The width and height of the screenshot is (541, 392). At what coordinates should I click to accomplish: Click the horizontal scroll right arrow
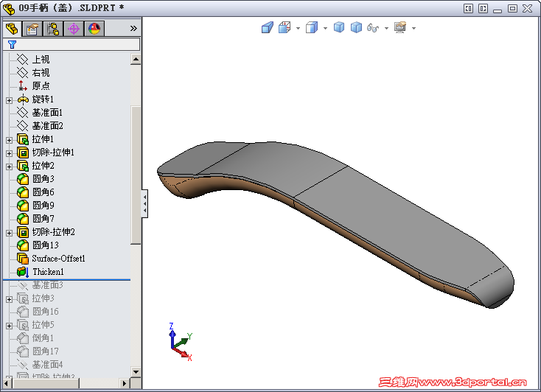[x=125, y=383]
